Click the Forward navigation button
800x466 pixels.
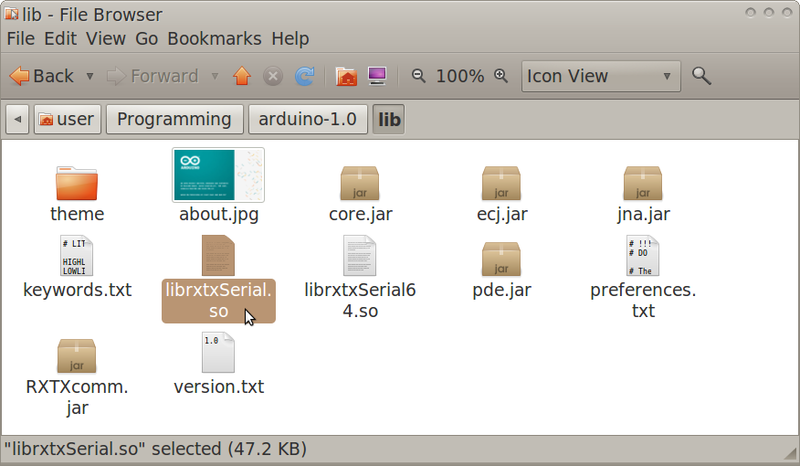tap(153, 77)
